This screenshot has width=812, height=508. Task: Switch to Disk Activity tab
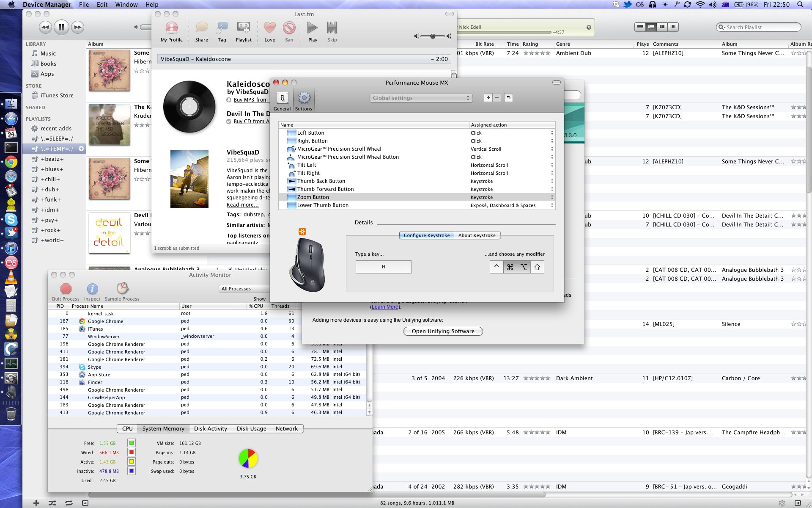tap(211, 428)
